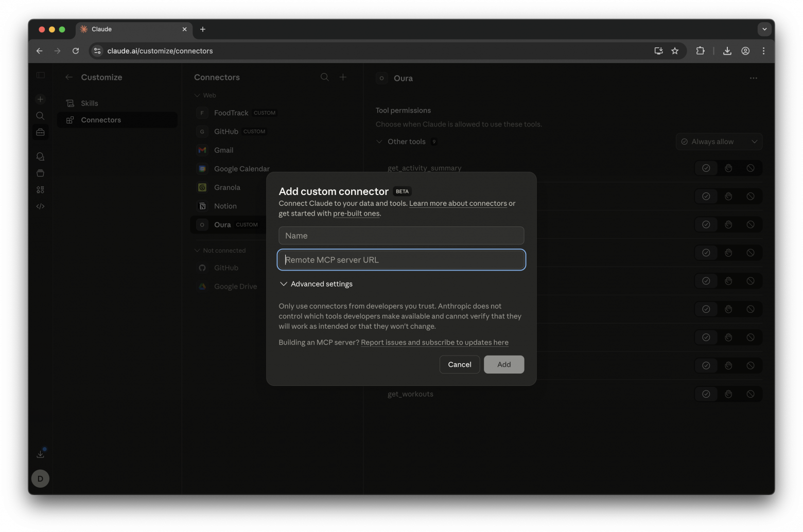The image size is (803, 532).
Task: Open the Learn more about connectors link
Action: pyautogui.click(x=458, y=203)
